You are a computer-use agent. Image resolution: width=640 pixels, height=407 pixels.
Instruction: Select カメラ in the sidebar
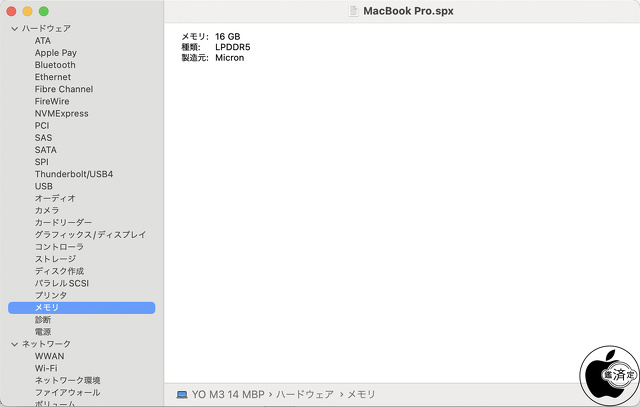point(47,210)
